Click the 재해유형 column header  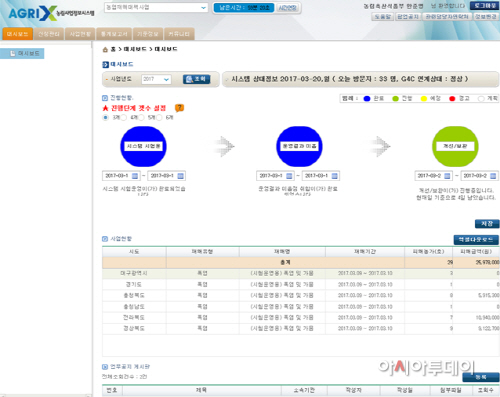(202, 252)
